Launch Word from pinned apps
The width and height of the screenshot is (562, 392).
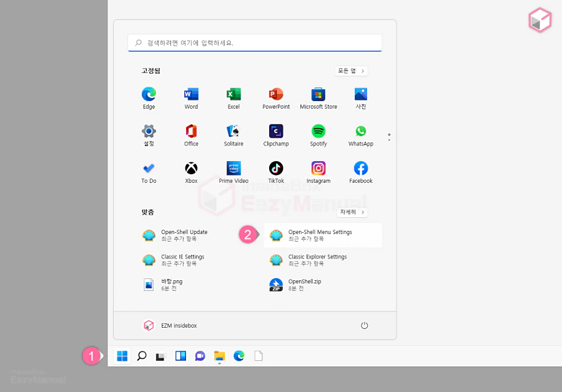pos(191,98)
